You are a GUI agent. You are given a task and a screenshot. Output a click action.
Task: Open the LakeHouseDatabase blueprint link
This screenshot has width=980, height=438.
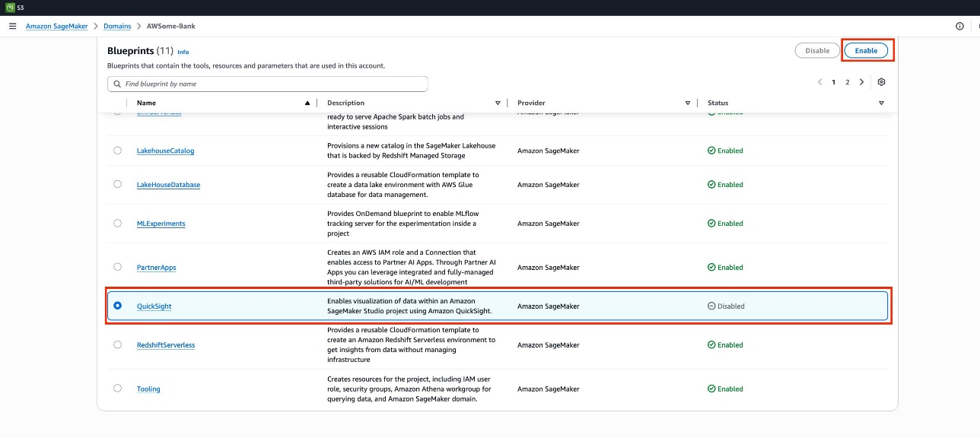(x=168, y=185)
